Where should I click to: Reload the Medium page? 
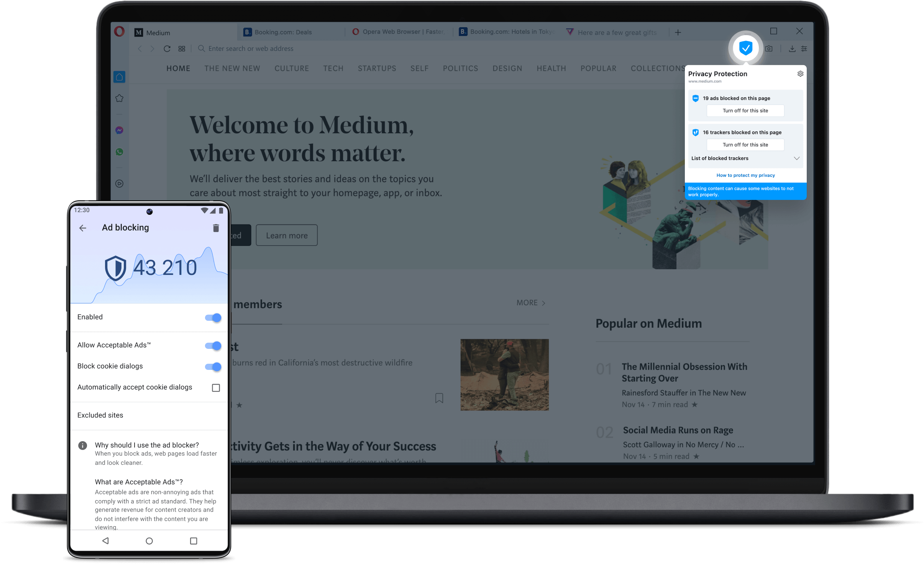(x=167, y=49)
